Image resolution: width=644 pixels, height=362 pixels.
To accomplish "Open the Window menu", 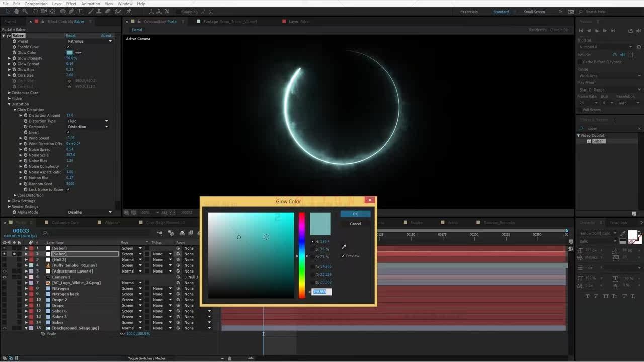I will coord(125,4).
